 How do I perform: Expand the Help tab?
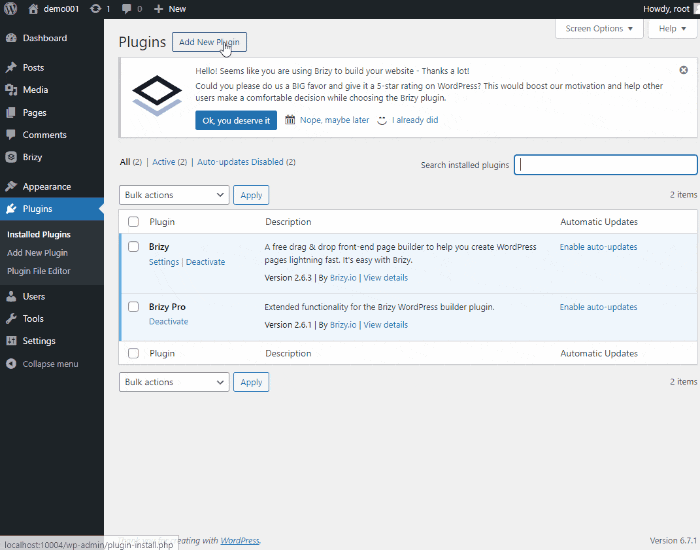(672, 29)
